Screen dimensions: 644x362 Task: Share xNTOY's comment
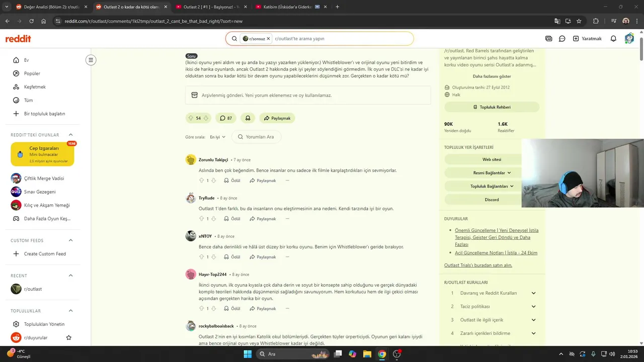click(262, 257)
